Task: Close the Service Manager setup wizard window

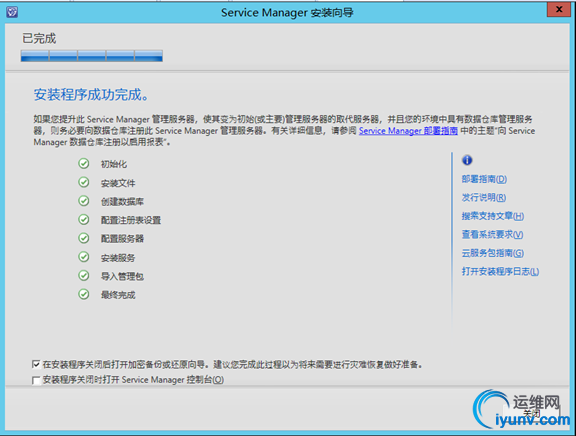Action: 559,10
